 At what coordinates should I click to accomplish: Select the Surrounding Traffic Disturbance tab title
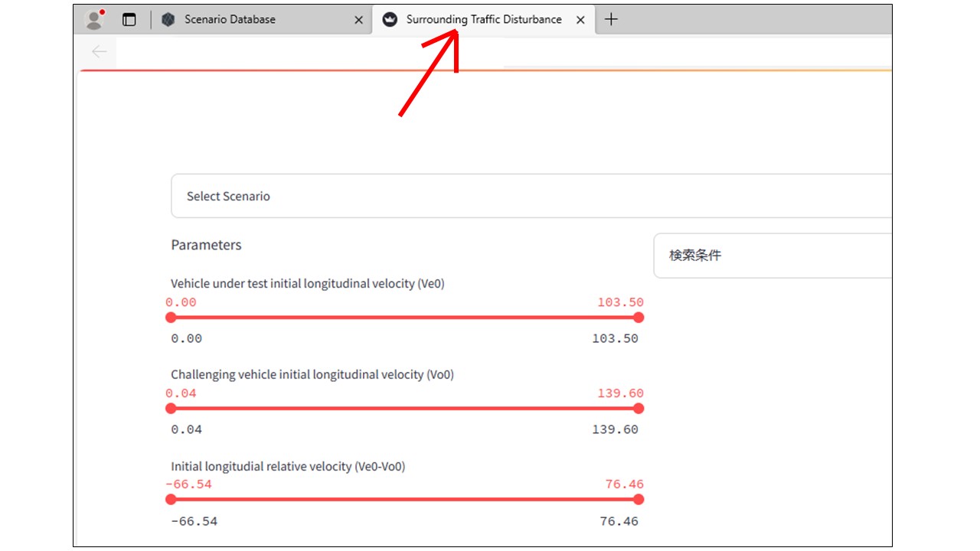(484, 20)
